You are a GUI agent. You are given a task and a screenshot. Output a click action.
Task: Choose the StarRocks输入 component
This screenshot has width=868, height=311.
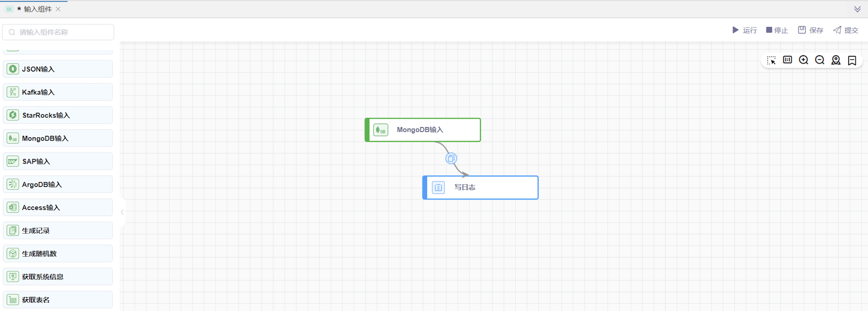pos(58,115)
